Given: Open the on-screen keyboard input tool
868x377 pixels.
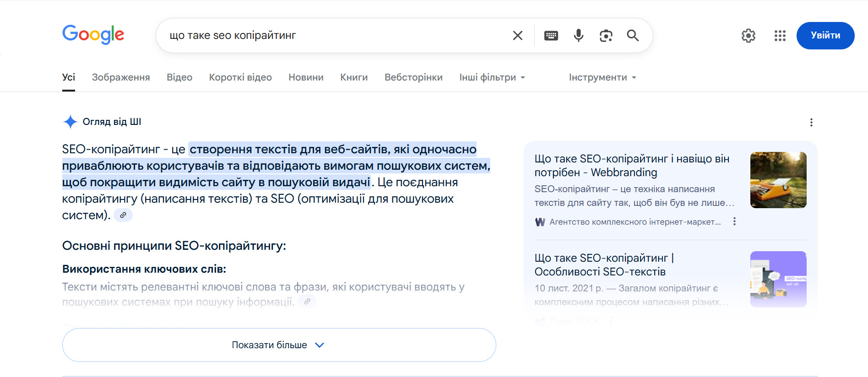Looking at the screenshot, I should click(x=551, y=35).
